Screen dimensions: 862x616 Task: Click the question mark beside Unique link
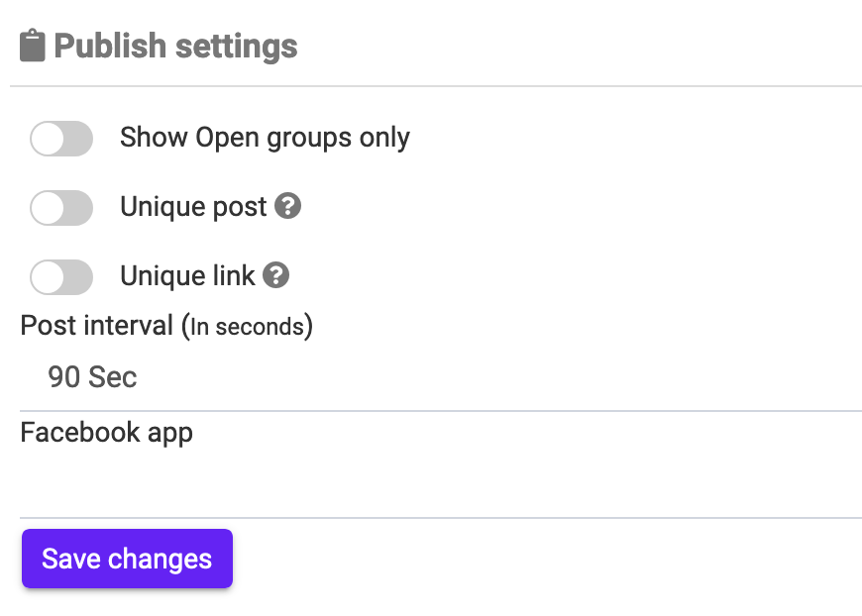coord(276,275)
